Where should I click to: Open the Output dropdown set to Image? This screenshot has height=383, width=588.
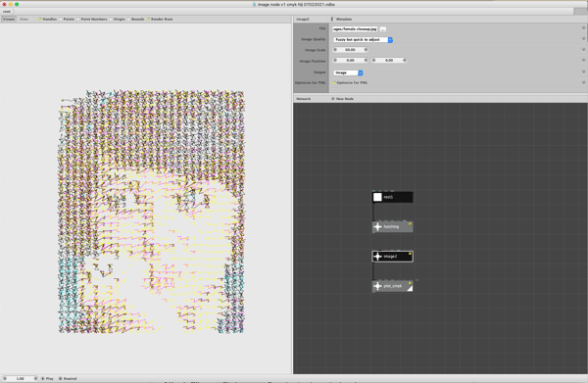pyautogui.click(x=348, y=72)
